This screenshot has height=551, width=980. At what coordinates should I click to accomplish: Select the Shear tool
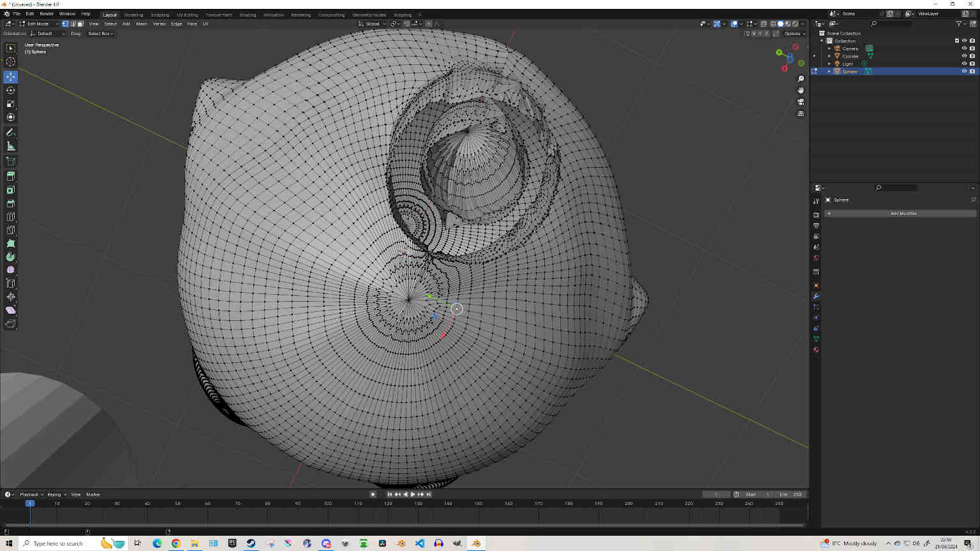[x=11, y=311]
